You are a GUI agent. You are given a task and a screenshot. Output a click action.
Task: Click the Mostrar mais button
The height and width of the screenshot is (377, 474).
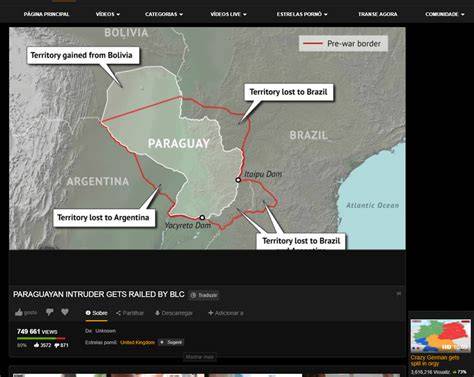click(200, 357)
